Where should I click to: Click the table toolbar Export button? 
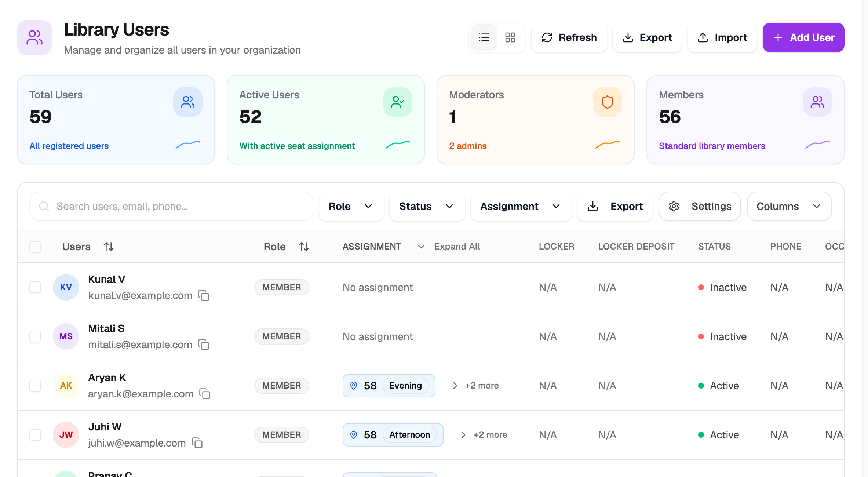coord(615,206)
